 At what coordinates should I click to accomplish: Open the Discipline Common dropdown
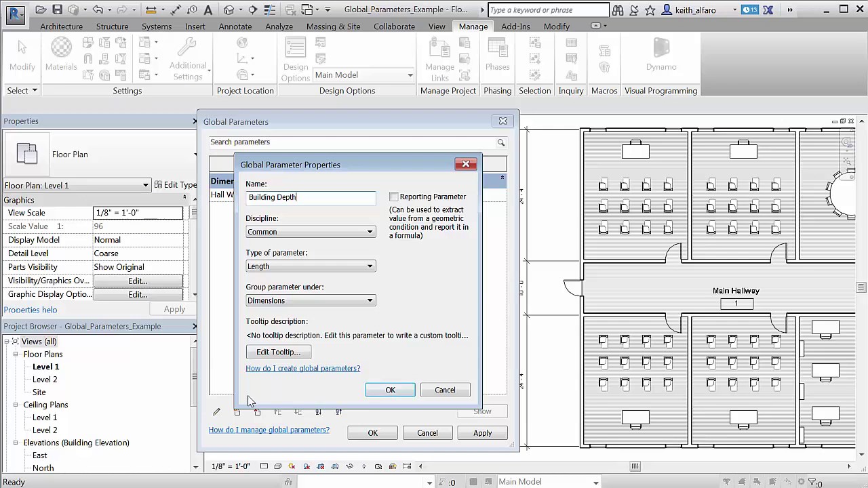click(311, 232)
